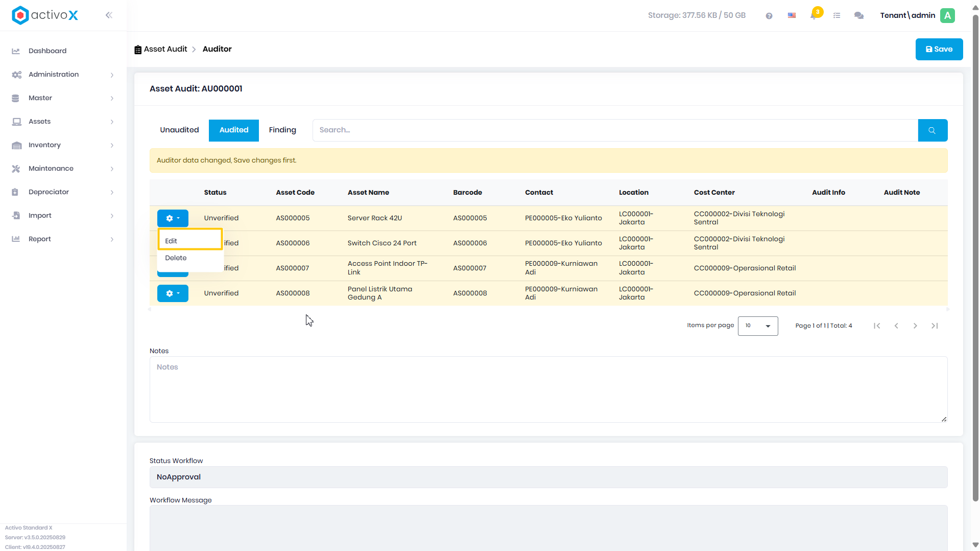Screen dimensions: 980x551
Task: Select the Audited tab
Action: click(234, 130)
